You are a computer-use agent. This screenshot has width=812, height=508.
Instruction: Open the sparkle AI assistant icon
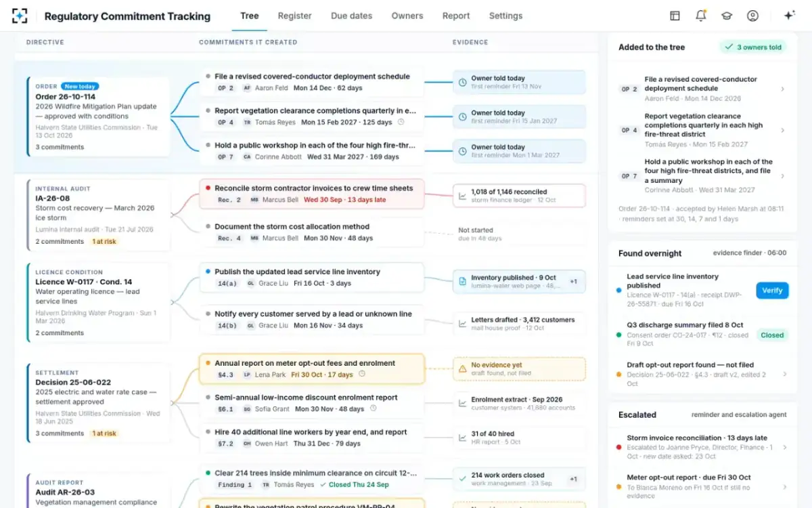(789, 16)
